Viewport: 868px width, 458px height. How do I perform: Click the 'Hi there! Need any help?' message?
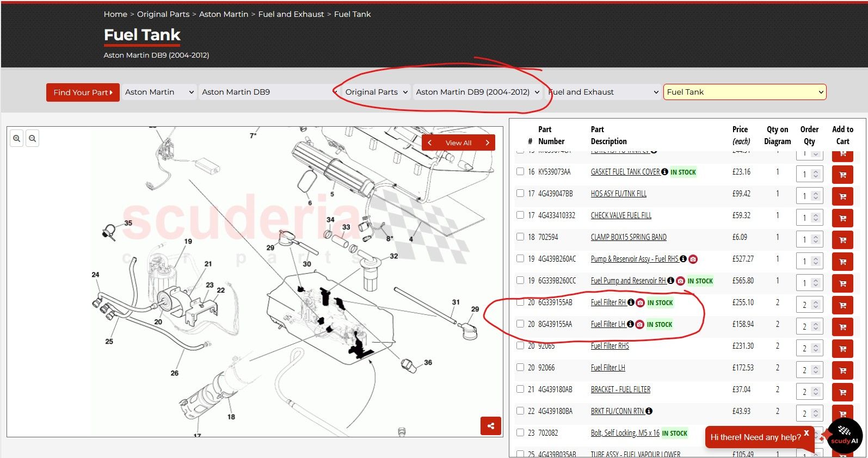point(755,437)
